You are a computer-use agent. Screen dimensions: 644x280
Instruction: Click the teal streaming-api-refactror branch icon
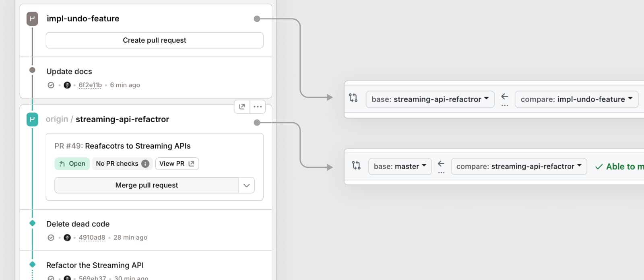point(32,119)
